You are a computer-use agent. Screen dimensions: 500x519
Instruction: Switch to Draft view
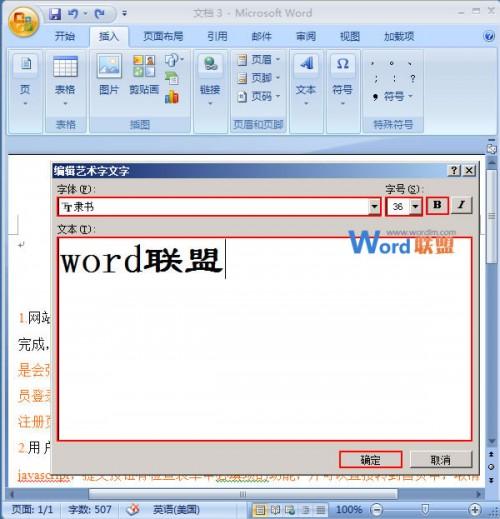click(320, 510)
